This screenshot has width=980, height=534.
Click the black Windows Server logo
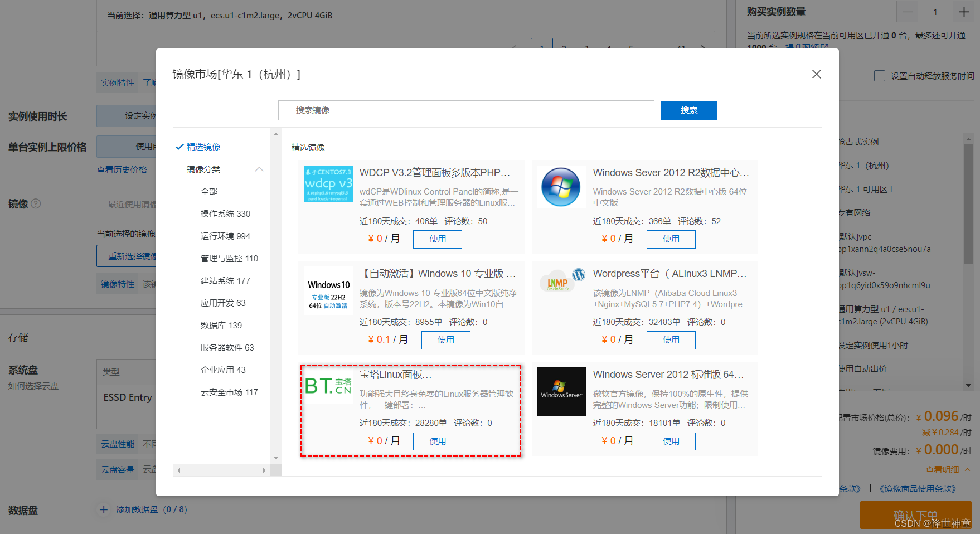(561, 392)
